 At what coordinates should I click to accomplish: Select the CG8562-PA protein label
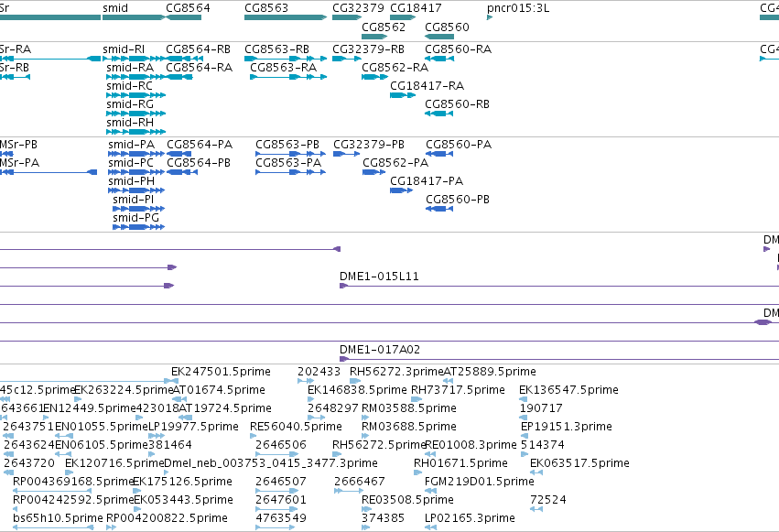tap(395, 163)
